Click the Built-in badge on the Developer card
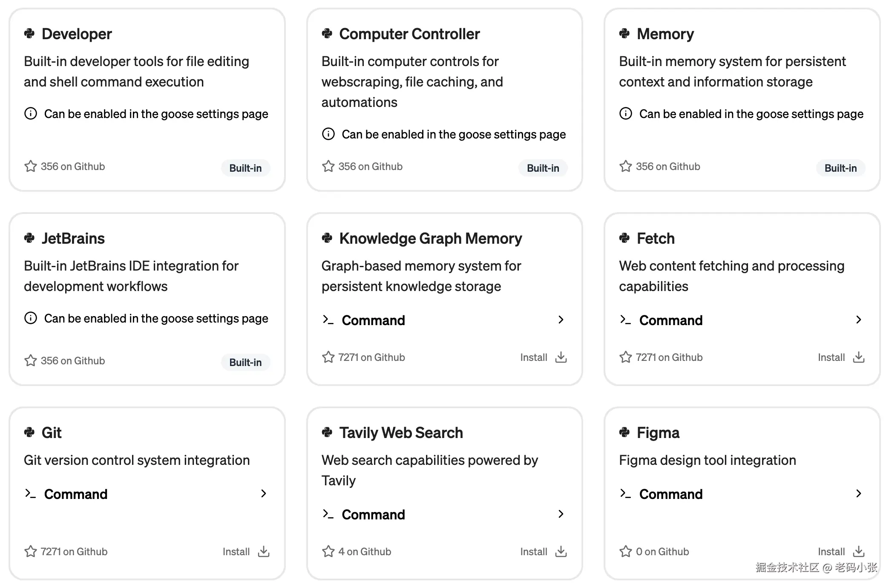Image resolution: width=892 pixels, height=588 pixels. [x=245, y=168]
